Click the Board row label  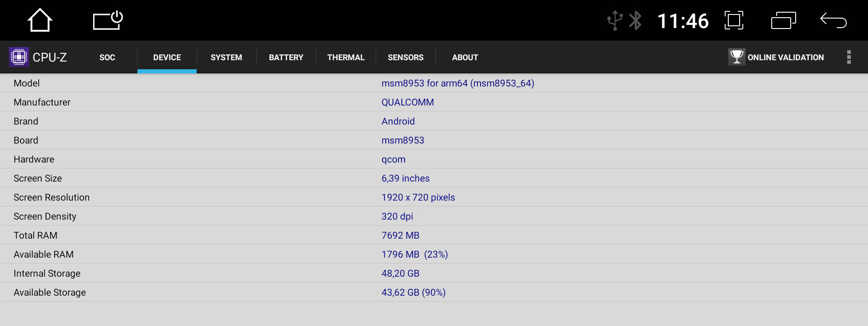pos(26,140)
